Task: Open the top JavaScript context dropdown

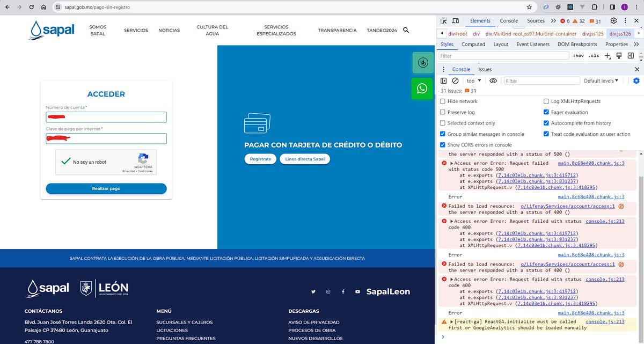Action: pos(473,80)
